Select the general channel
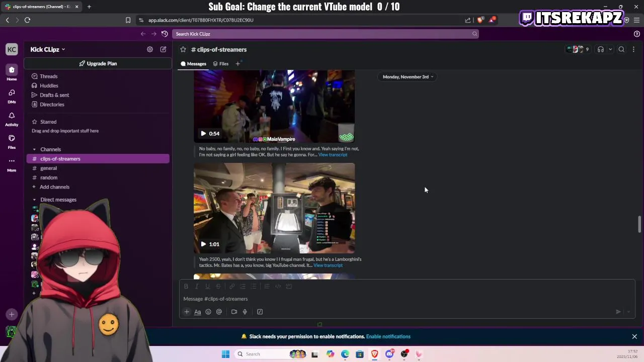 [x=48, y=168]
